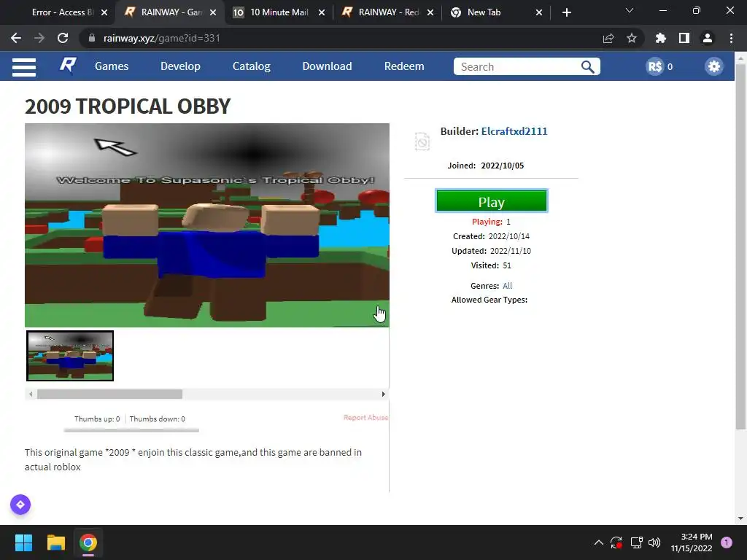The height and width of the screenshot is (560, 747).
Task: Click the All genres link
Action: pos(508,286)
